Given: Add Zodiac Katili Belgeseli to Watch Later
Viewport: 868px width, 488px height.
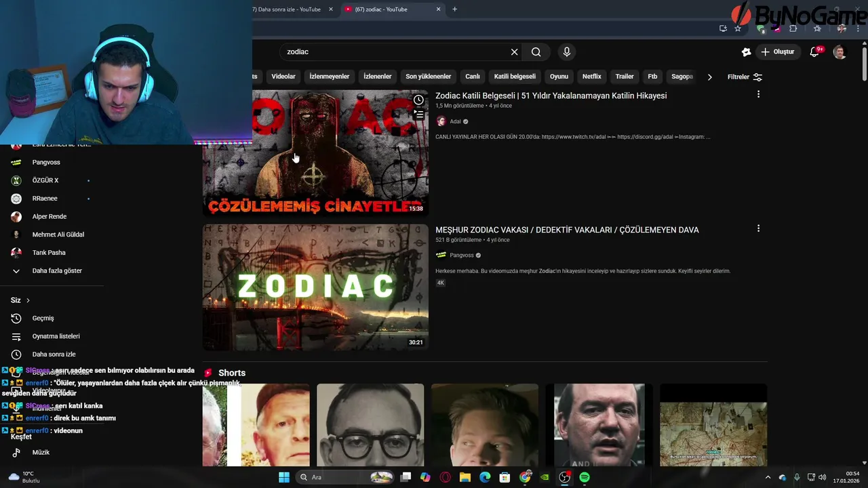Looking at the screenshot, I should [418, 100].
